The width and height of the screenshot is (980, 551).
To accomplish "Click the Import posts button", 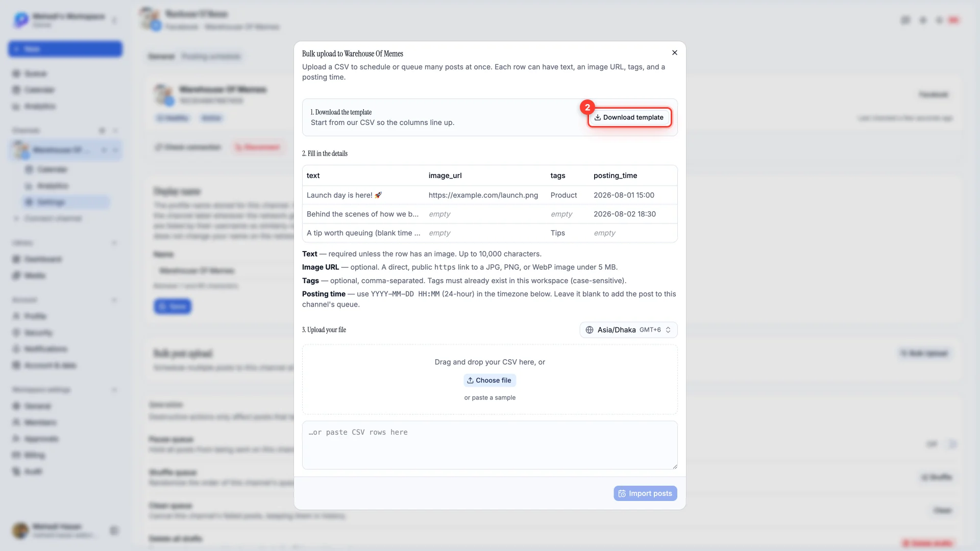I will (645, 493).
